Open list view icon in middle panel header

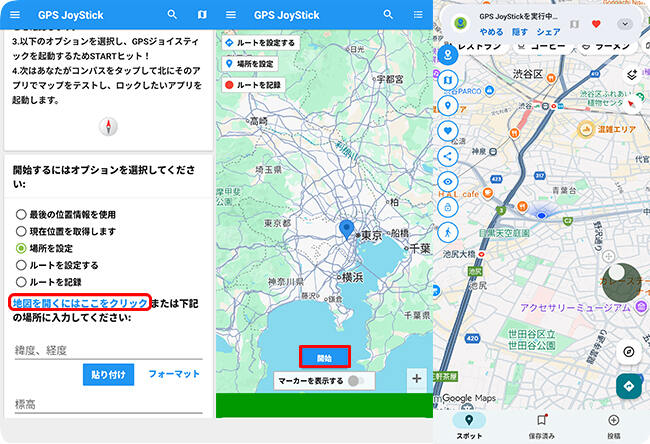[x=418, y=15]
